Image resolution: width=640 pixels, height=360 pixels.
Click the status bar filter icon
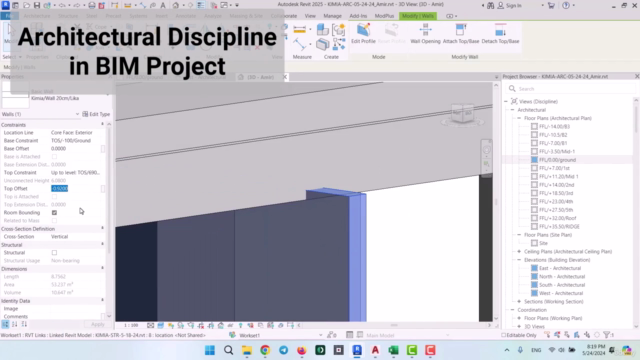pyautogui.click(x=607, y=335)
